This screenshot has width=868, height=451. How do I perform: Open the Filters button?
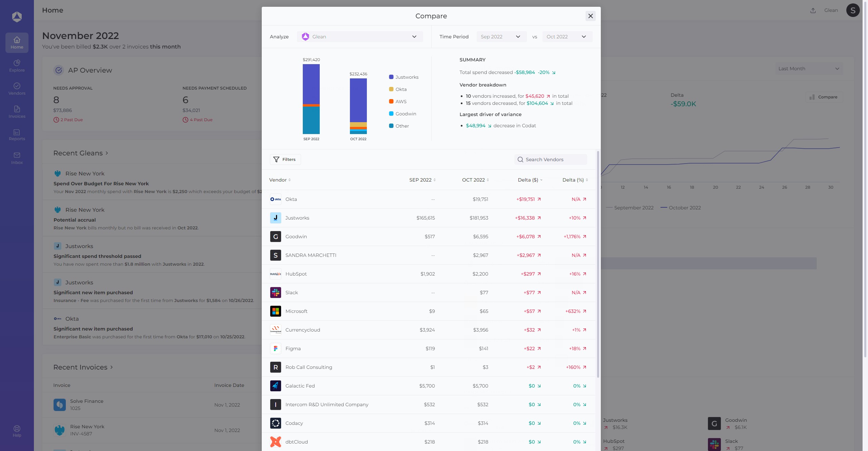285,159
